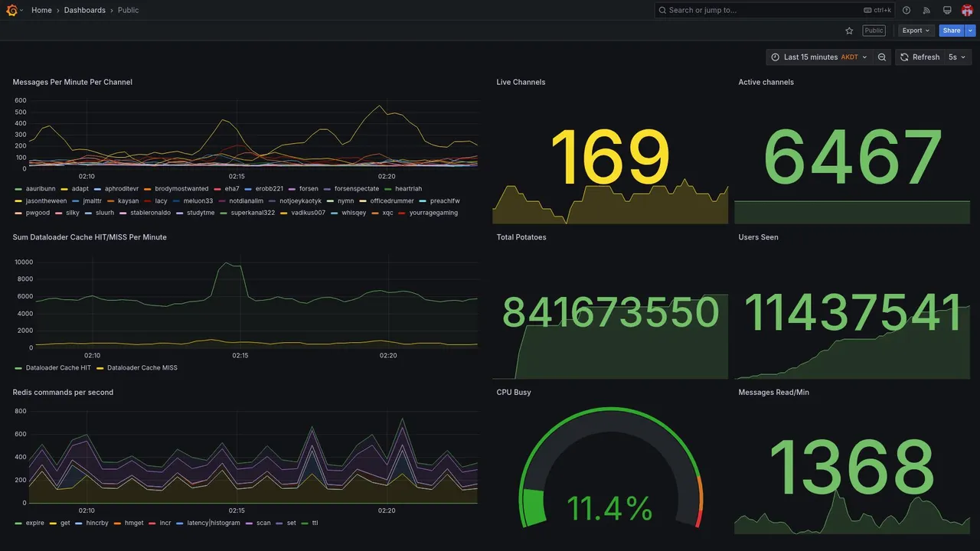The image size is (980, 551).
Task: Click the forsen color swatch in legend
Action: tap(292, 189)
